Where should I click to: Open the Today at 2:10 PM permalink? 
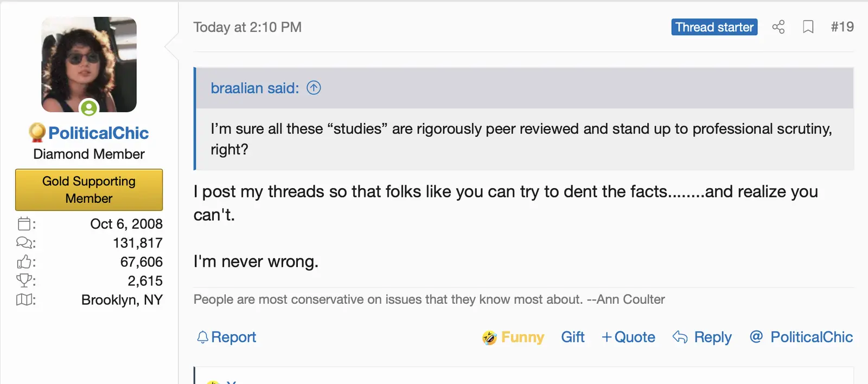pos(247,27)
